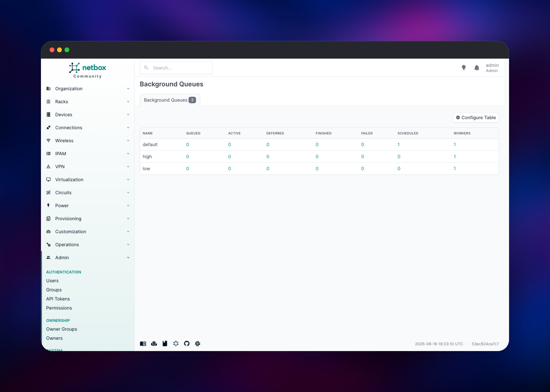Open the Customization sidebar menu
550x392 pixels.
pos(88,231)
